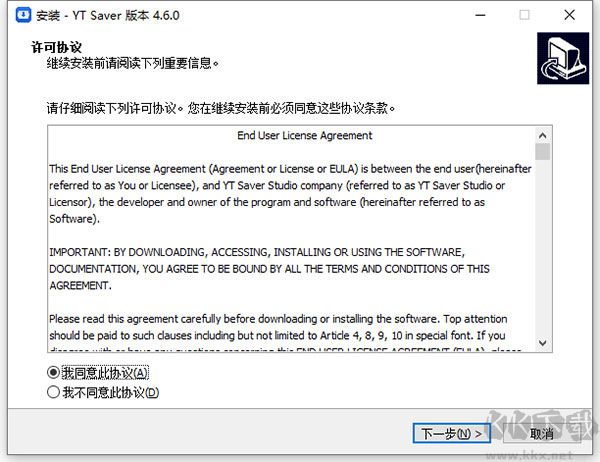Select 我同意此协议 radio button

coord(53,372)
